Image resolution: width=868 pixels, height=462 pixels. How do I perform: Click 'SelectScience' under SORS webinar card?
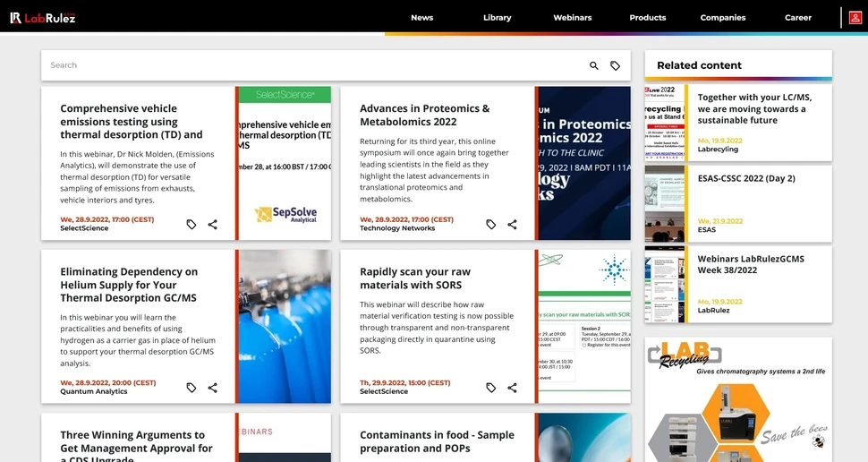(x=384, y=391)
